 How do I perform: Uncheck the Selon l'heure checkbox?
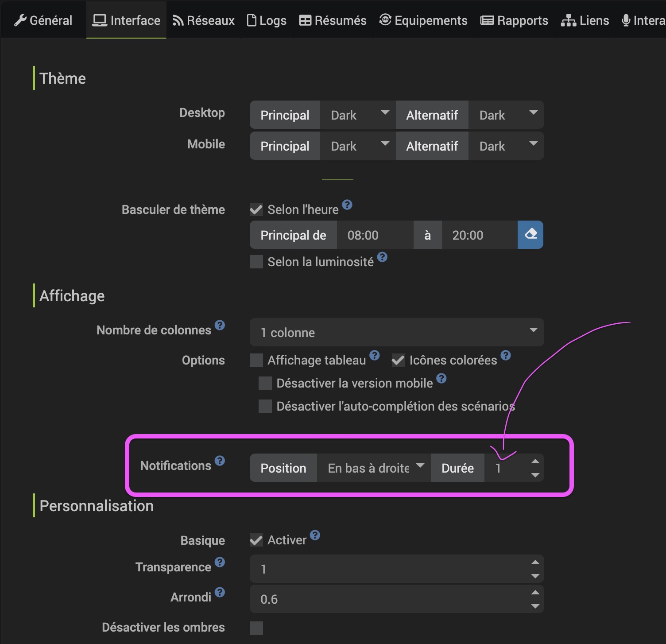[x=256, y=209]
